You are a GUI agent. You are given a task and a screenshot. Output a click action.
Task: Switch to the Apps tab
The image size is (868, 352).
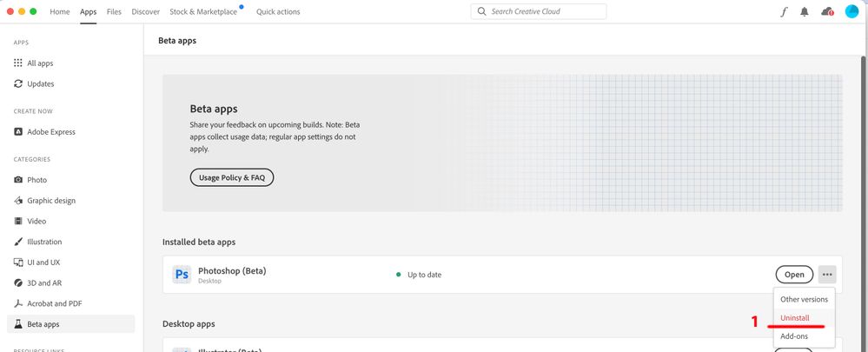[x=88, y=11]
